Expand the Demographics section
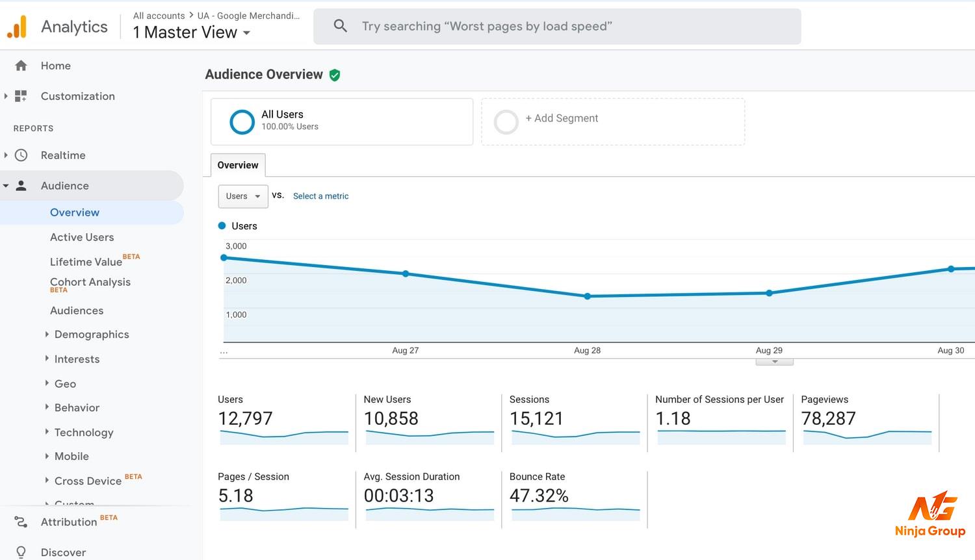Screen dimensions: 975x560 92,335
